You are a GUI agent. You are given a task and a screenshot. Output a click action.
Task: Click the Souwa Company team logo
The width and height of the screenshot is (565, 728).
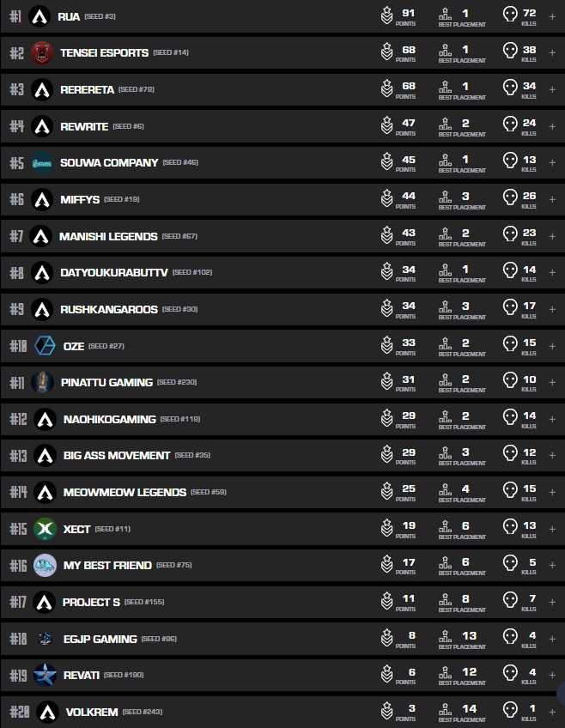tap(42, 163)
